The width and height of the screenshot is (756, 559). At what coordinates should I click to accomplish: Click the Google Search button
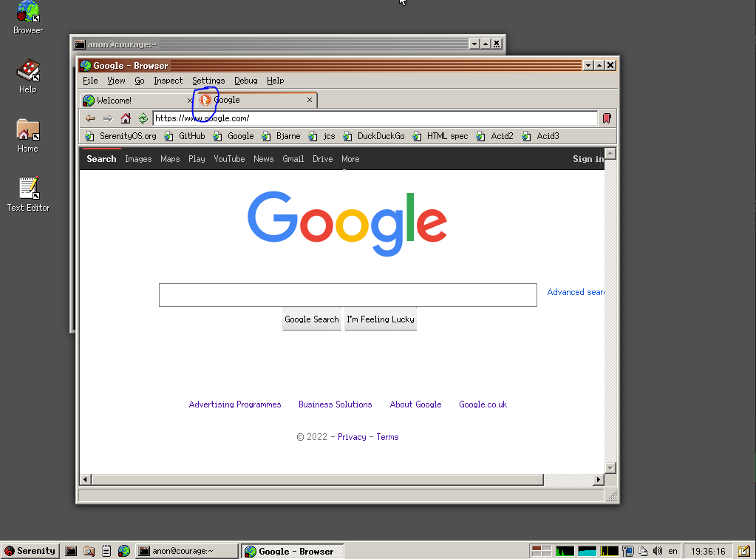pos(311,319)
